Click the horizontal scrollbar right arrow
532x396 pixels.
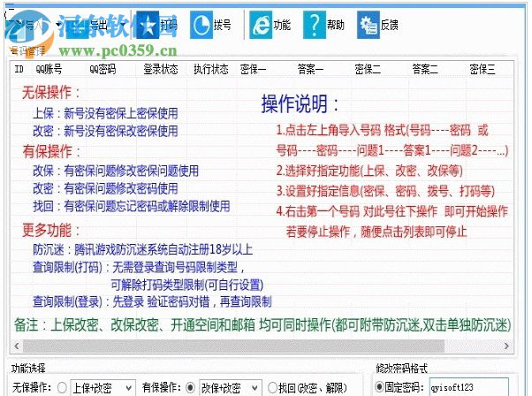pyautogui.click(x=506, y=346)
